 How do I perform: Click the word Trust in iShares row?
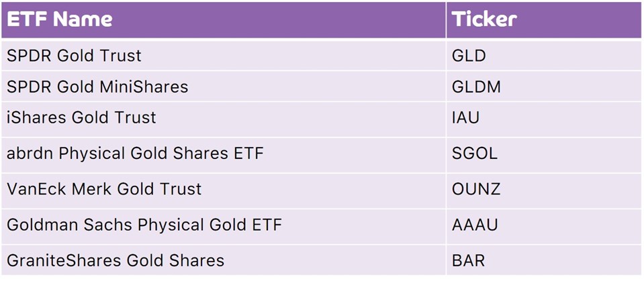point(137,118)
